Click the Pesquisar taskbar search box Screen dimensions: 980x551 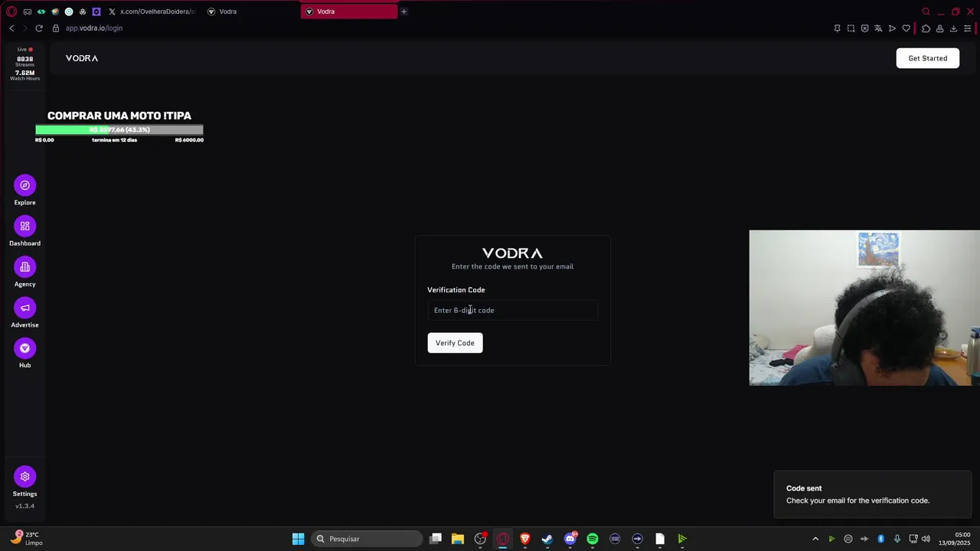(x=367, y=539)
